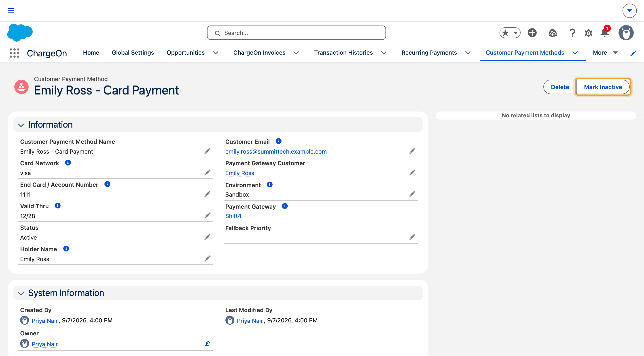Click the Created By avatar thumbnail
Screen dimensions: 644x356
[x=25, y=320]
